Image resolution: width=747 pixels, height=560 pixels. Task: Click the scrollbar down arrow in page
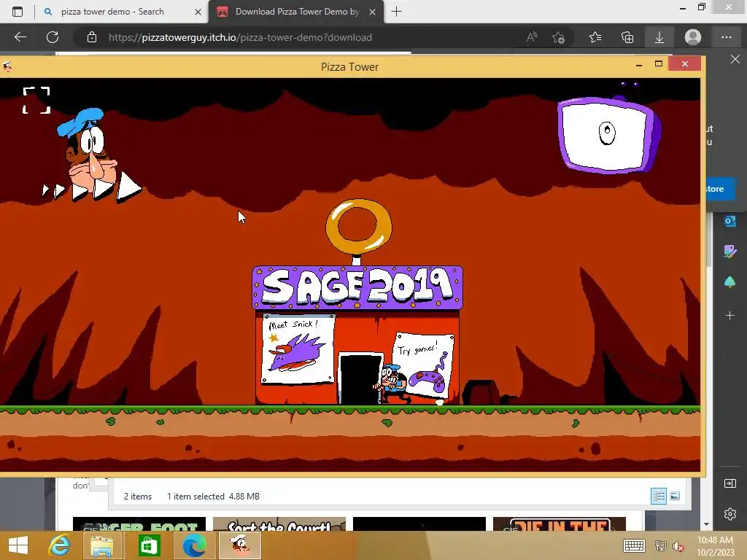[706, 524]
